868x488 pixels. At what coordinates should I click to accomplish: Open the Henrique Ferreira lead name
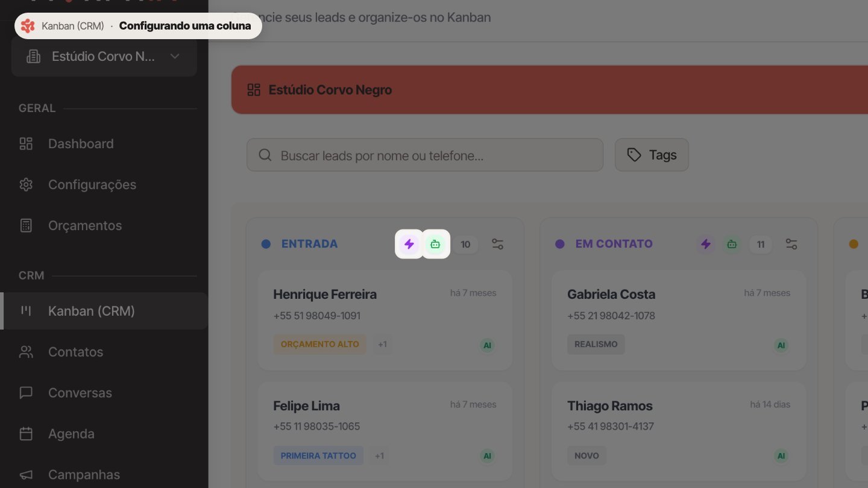coord(325,295)
